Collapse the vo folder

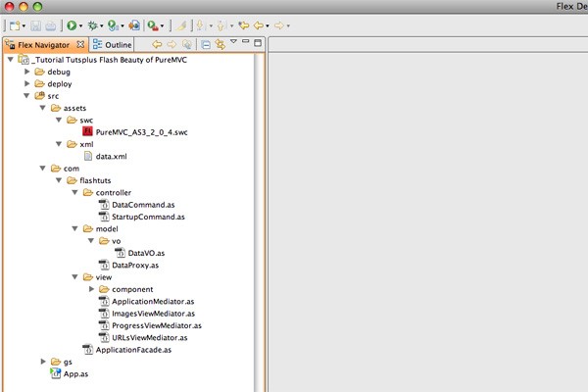coord(91,240)
